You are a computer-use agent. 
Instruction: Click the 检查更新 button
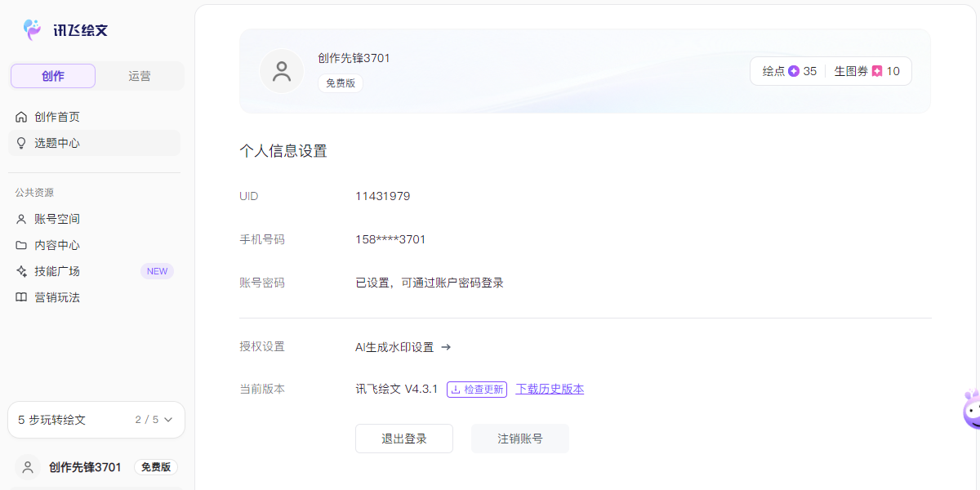(x=477, y=390)
